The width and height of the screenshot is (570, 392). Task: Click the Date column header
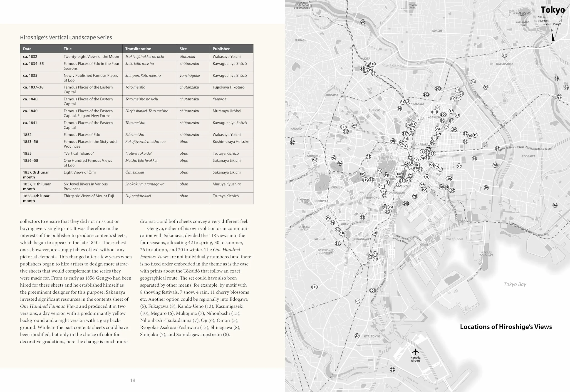(40, 49)
